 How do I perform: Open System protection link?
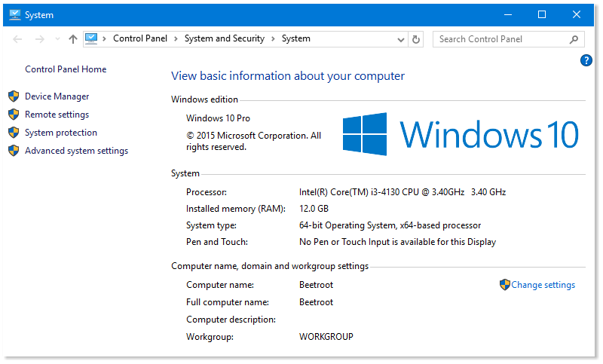click(x=61, y=133)
